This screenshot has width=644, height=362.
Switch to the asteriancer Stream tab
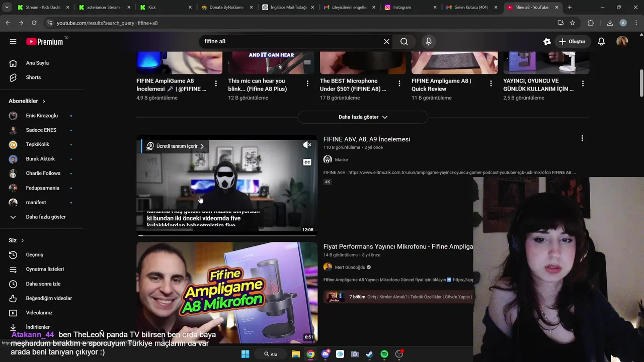(x=105, y=8)
